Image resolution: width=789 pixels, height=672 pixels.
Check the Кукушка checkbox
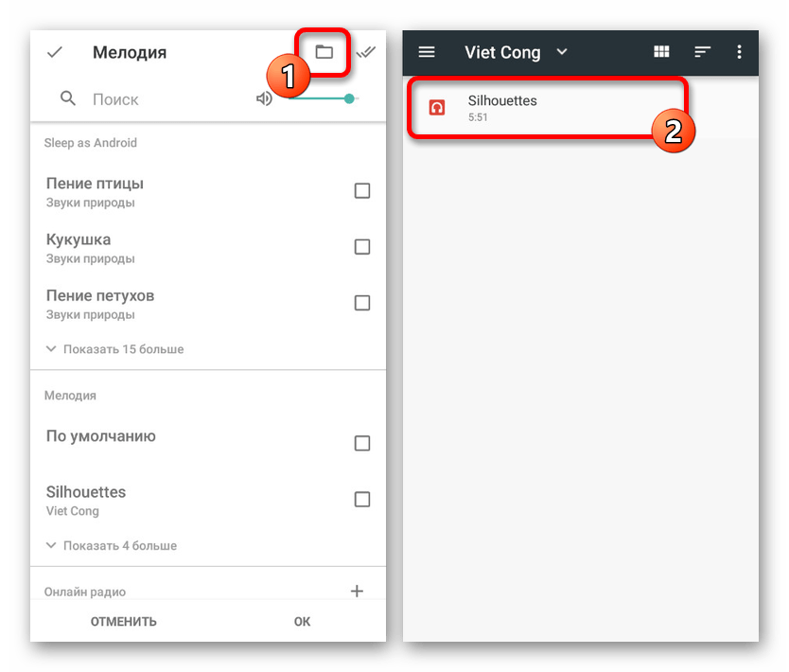click(x=362, y=247)
